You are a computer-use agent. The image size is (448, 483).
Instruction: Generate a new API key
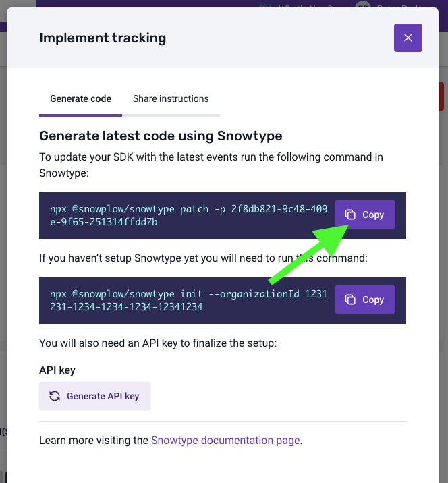coord(94,396)
